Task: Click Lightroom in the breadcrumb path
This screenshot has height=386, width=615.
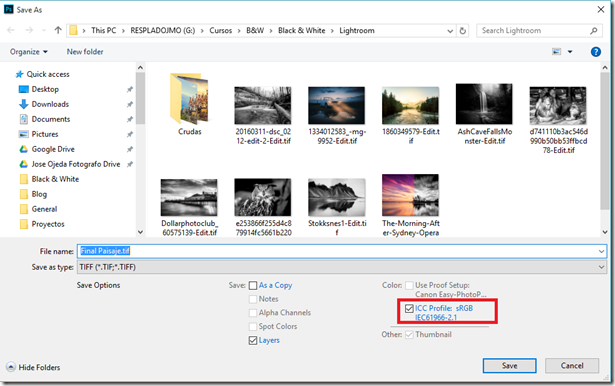Action: pos(357,30)
